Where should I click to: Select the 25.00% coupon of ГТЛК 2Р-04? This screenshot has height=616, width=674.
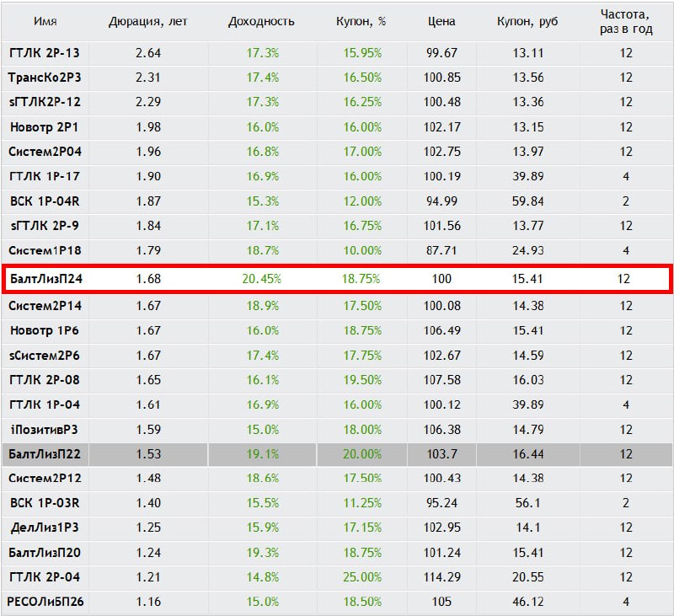coord(362,577)
